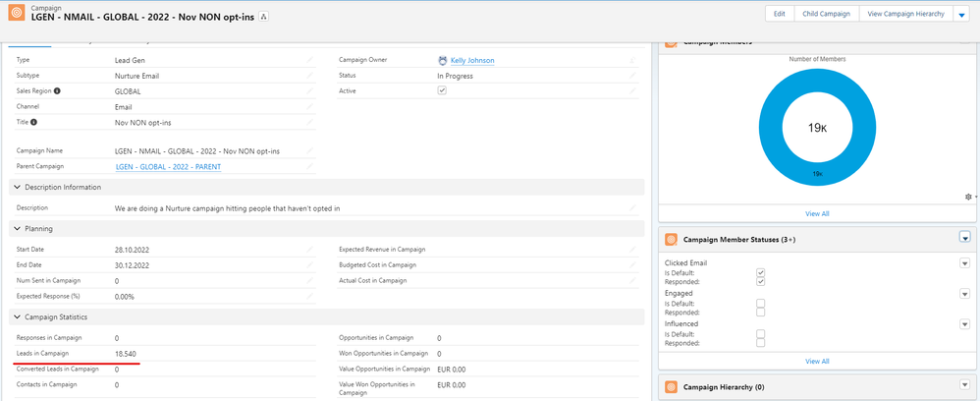Open the Clicked Email row action menu
The image size is (980, 401).
point(965,263)
